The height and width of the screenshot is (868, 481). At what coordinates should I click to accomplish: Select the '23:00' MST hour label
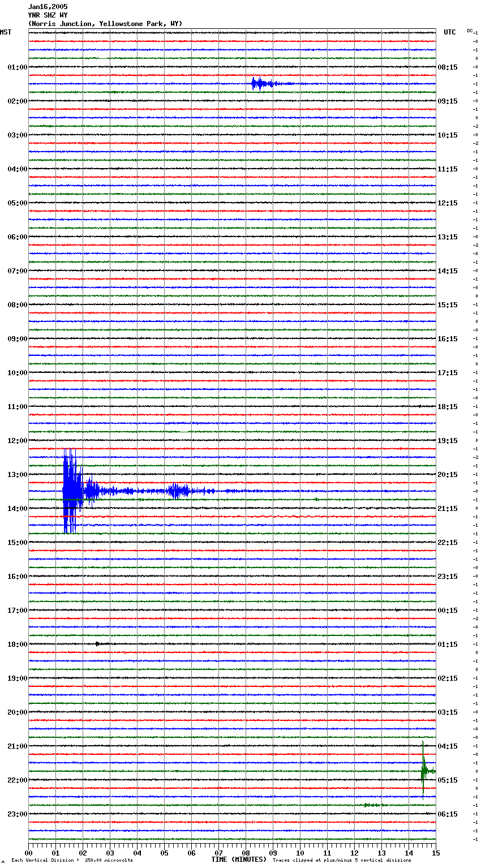pos(18,814)
